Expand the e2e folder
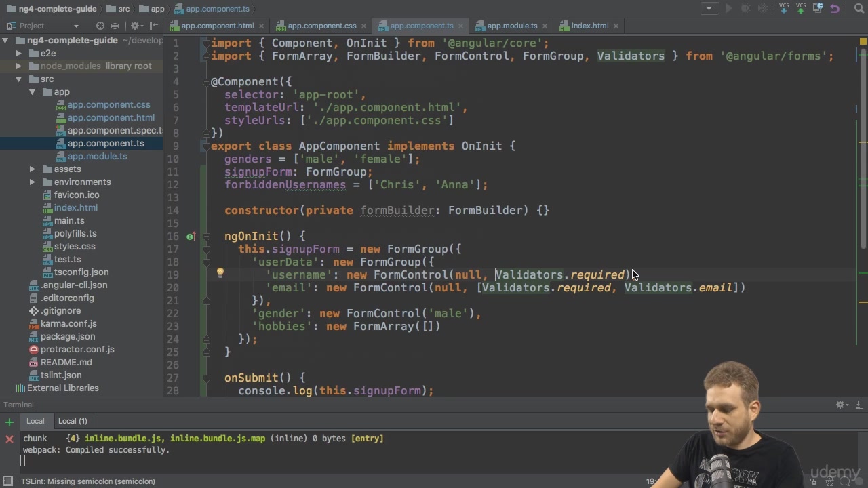The image size is (868, 488). coord(19,53)
